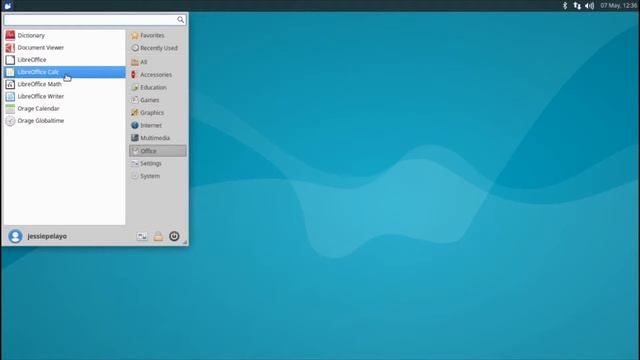
Task: Launch Dictionary from the Office list
Action: coord(64,36)
